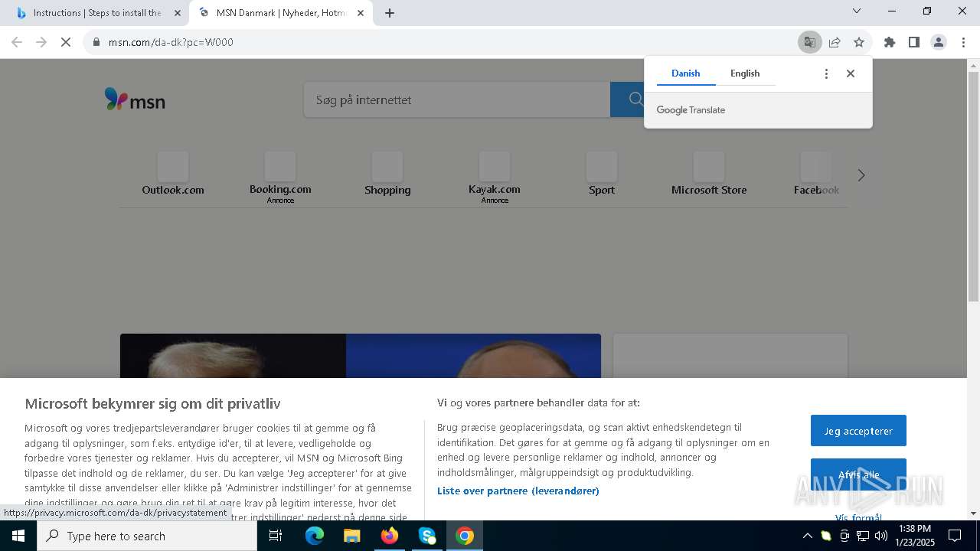
Task: Launch Microsoft Edge from the taskbar
Action: click(x=315, y=536)
